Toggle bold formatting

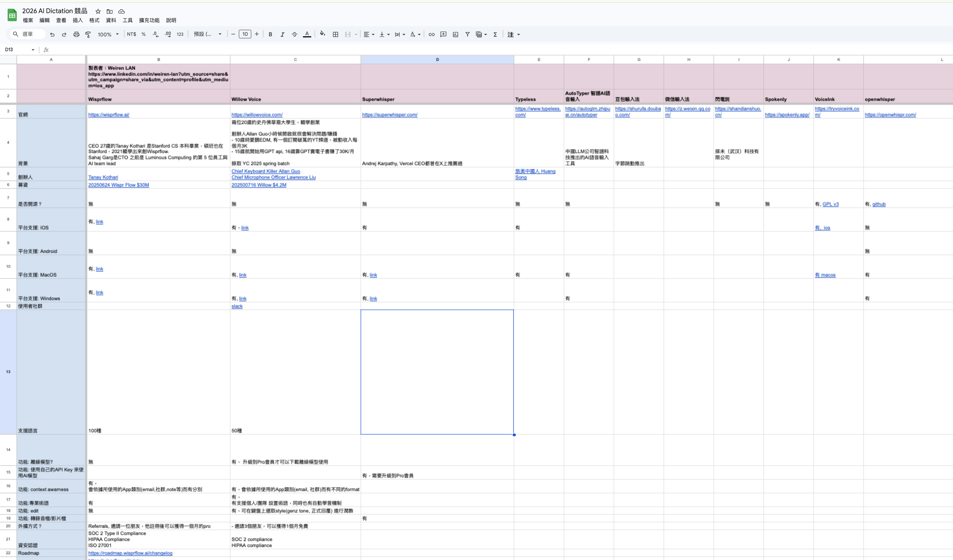click(x=270, y=34)
